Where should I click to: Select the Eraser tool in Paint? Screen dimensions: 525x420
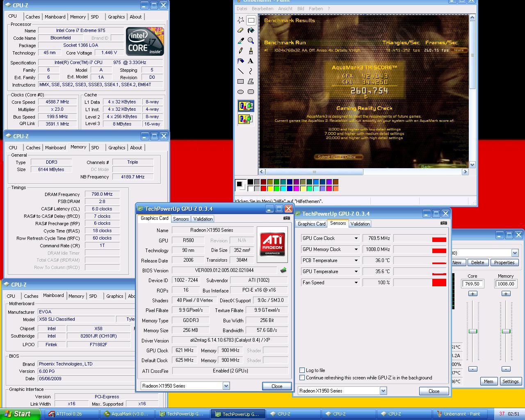tap(241, 30)
